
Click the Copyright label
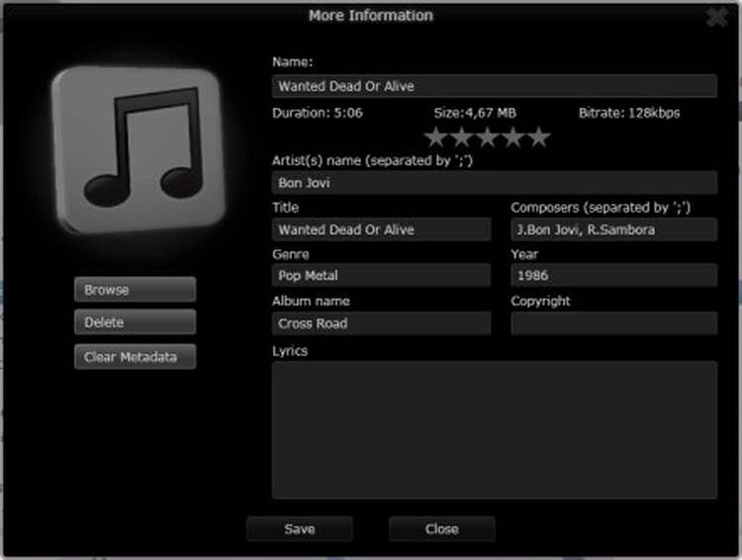(x=540, y=302)
